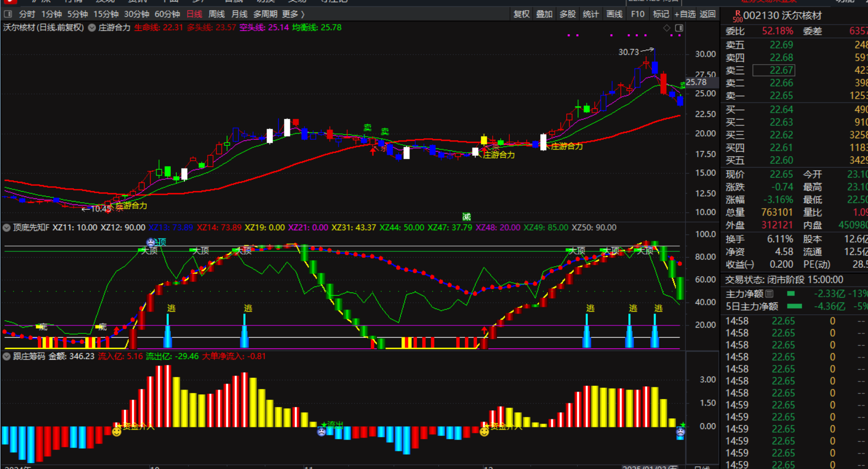Activate the 画线 drawing tool
The image size is (868, 469).
tap(614, 14)
